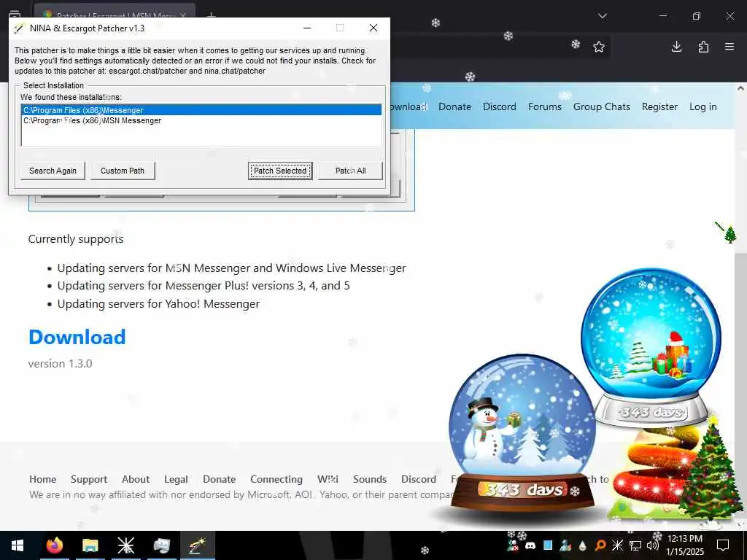Click Search Again in the patcher
This screenshot has height=560, width=747.
[x=53, y=171]
